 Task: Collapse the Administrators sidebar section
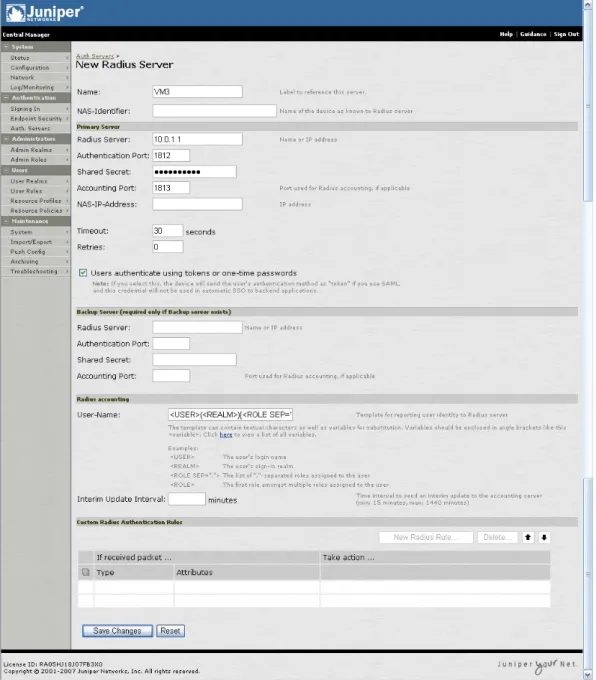click(x=6, y=139)
